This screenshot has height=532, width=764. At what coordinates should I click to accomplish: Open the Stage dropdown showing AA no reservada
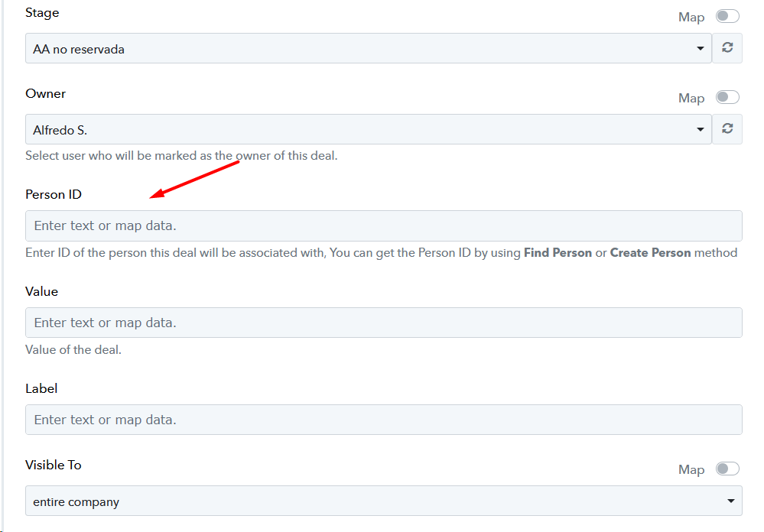(x=369, y=48)
